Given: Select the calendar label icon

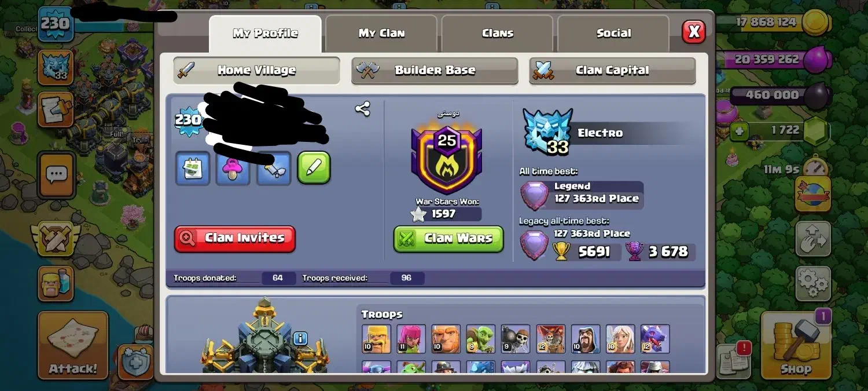Looking at the screenshot, I should click(193, 169).
